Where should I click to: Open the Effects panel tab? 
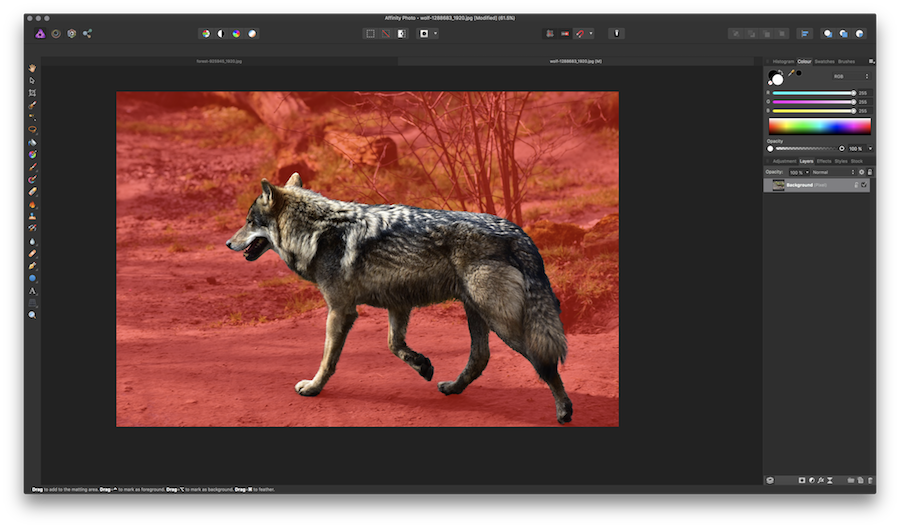pos(823,160)
